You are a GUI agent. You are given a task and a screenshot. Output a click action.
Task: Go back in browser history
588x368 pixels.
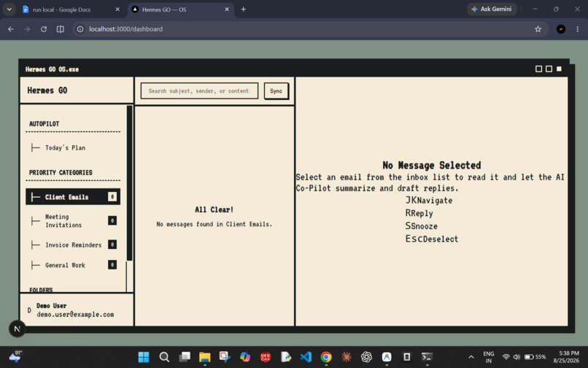click(x=11, y=29)
